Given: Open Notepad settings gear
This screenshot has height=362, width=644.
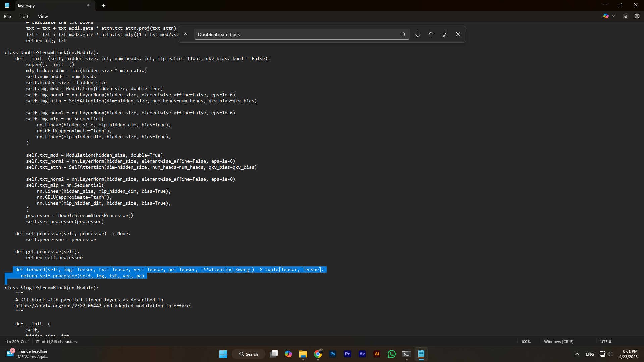Looking at the screenshot, I should coord(637,16).
